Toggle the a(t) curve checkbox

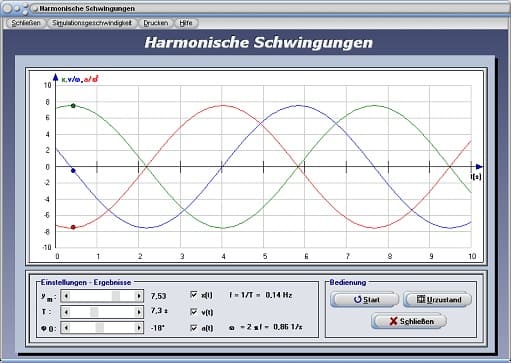pos(194,328)
